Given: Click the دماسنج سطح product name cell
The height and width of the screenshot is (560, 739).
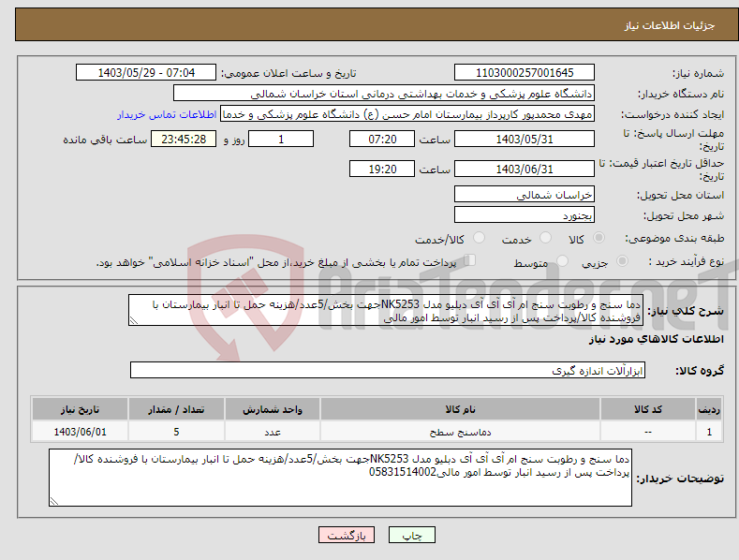Looking at the screenshot, I should pyautogui.click(x=460, y=432).
